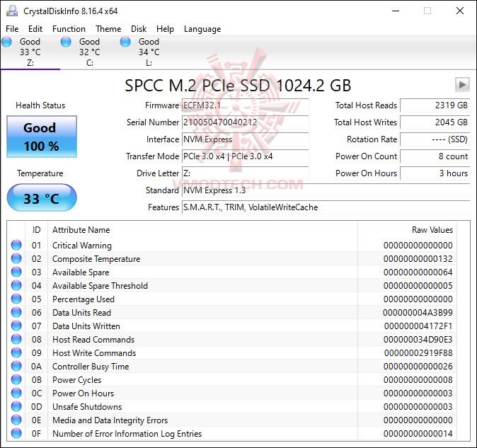Click the Good 100 % health status button
Screen dimensions: 477x448
[x=42, y=137]
